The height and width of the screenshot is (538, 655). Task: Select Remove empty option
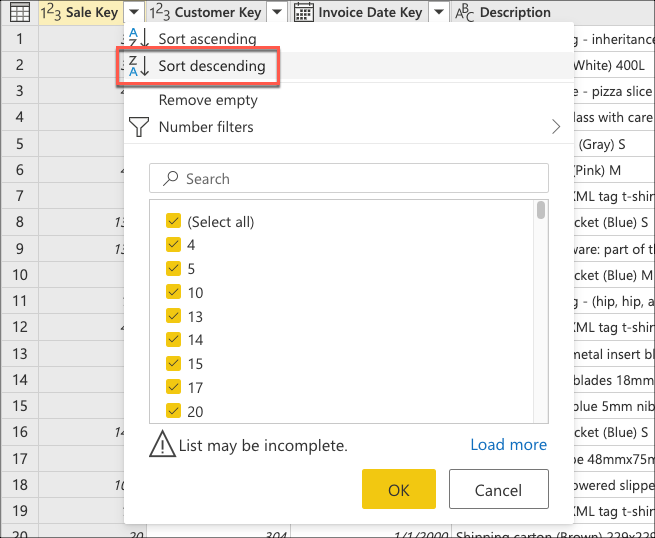point(349,100)
